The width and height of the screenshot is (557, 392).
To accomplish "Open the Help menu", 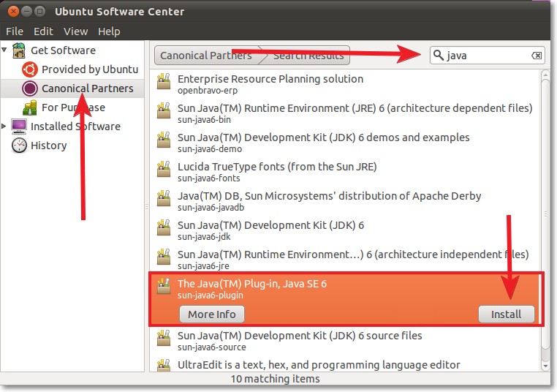I will coord(109,31).
